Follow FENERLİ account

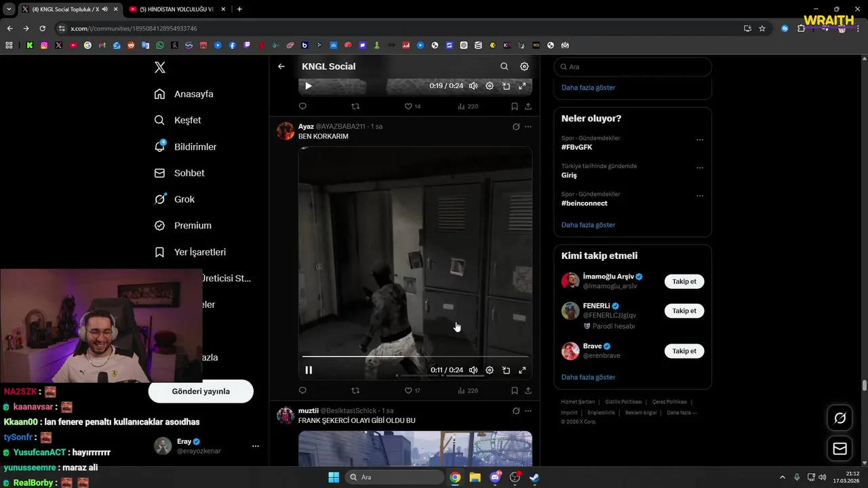[684, 311]
